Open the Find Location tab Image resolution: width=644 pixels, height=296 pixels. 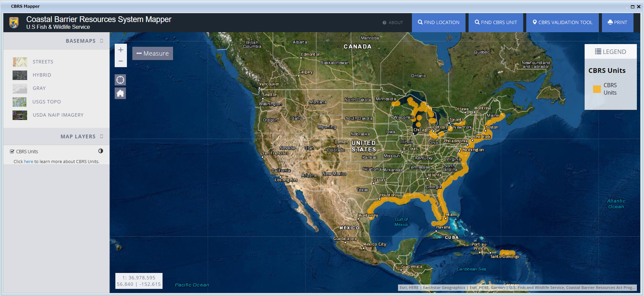tap(438, 23)
